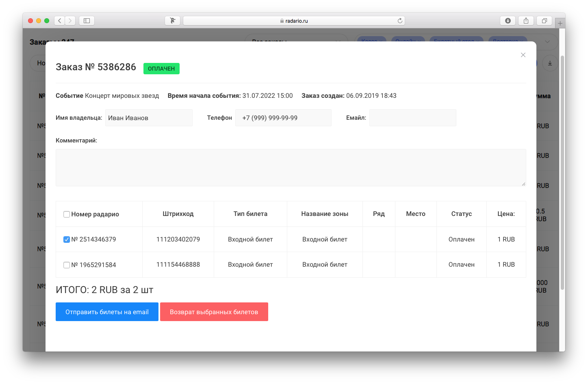Close the order details modal
The height and width of the screenshot is (384, 588).
(523, 55)
